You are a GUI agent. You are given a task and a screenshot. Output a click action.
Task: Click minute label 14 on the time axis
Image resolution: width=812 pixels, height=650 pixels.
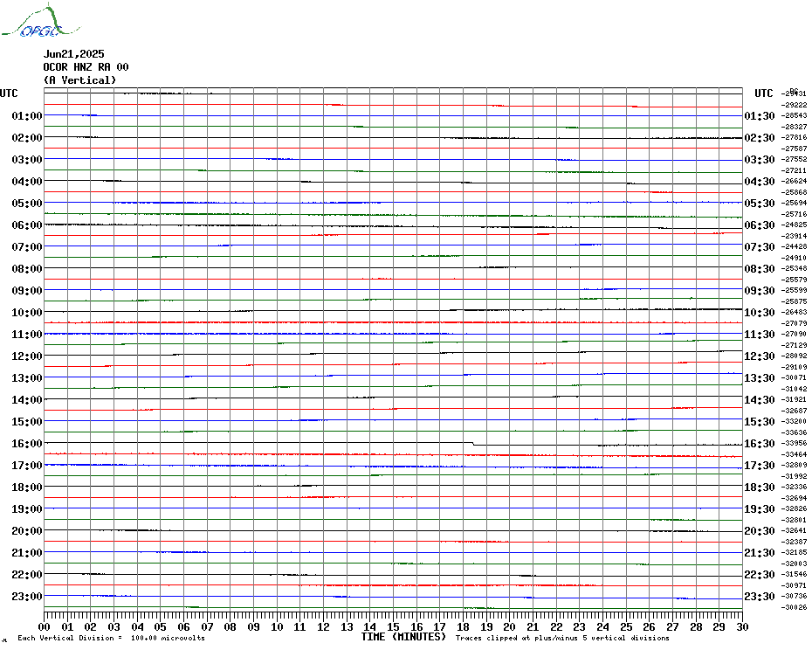[x=369, y=627]
